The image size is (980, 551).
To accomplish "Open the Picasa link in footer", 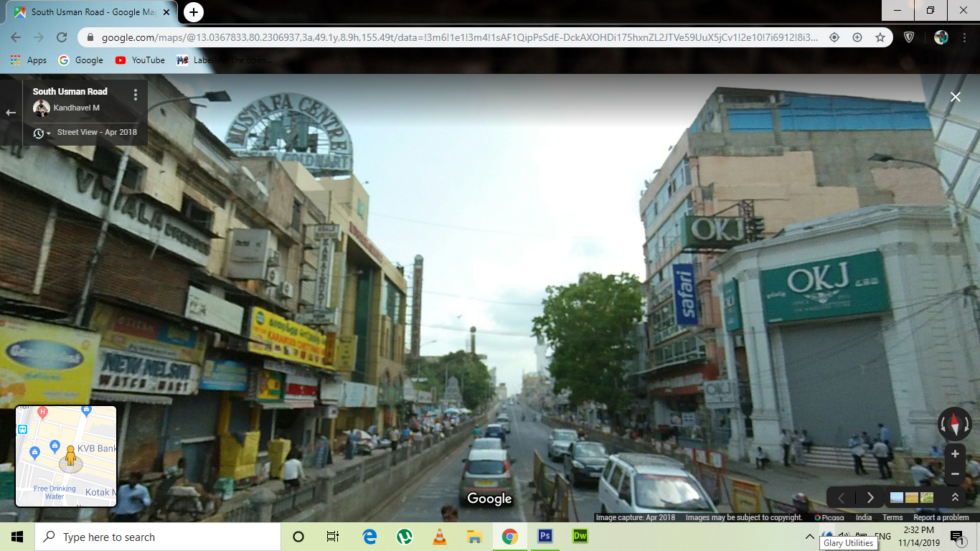I will coord(829,517).
